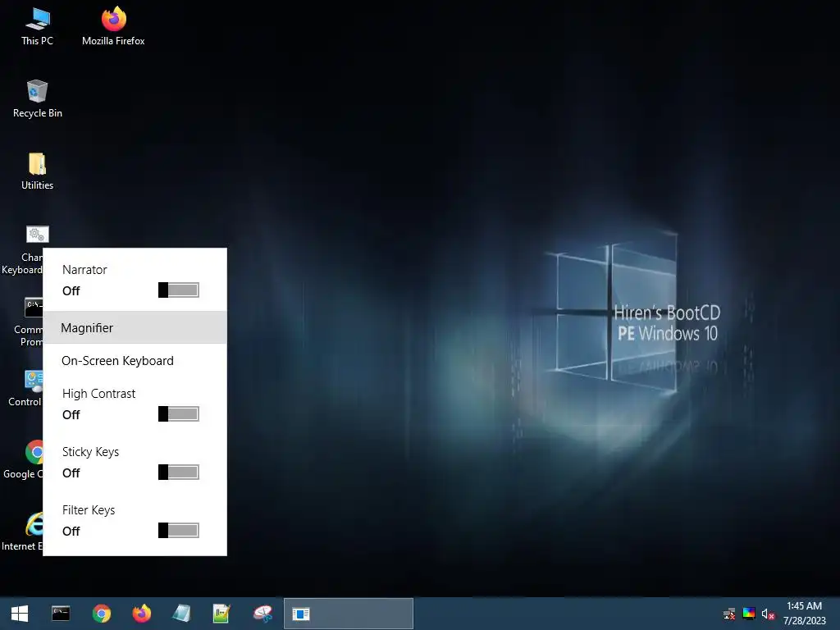Screen dimensions: 840x630
Task: Open the Recycle Bin
Action: tap(37, 99)
